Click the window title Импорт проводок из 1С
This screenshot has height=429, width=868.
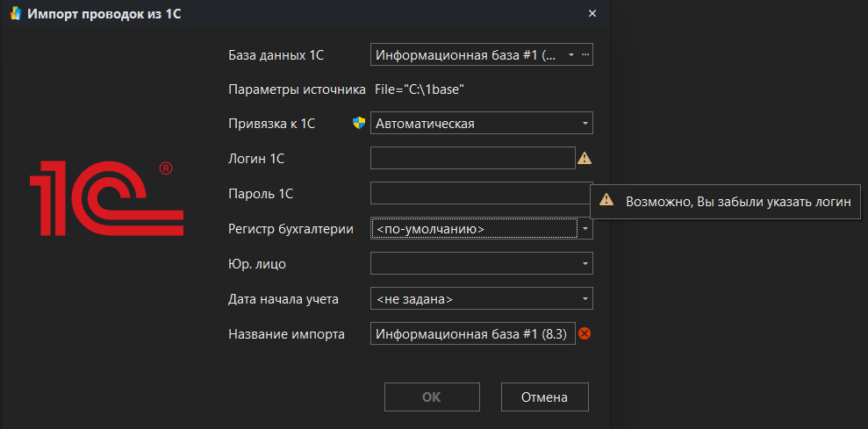pyautogui.click(x=104, y=14)
